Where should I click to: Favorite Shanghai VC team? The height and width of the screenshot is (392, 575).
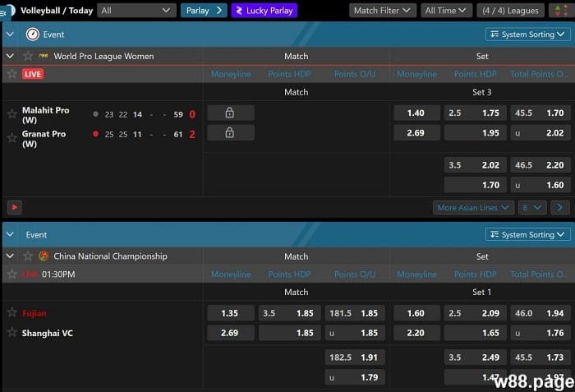click(x=12, y=332)
